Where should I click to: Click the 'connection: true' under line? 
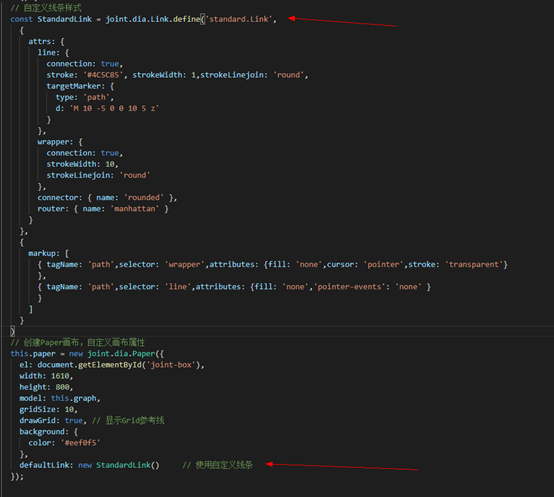[84, 64]
